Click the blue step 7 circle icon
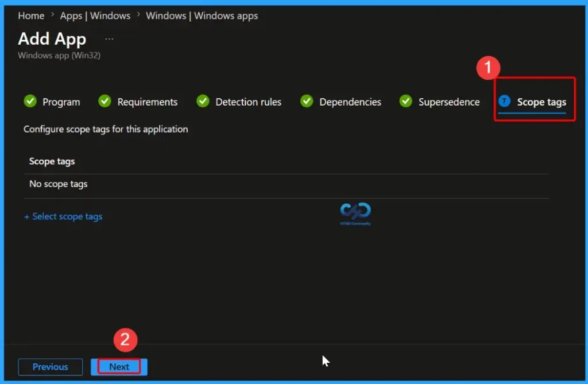This screenshot has width=588, height=384. [x=504, y=101]
